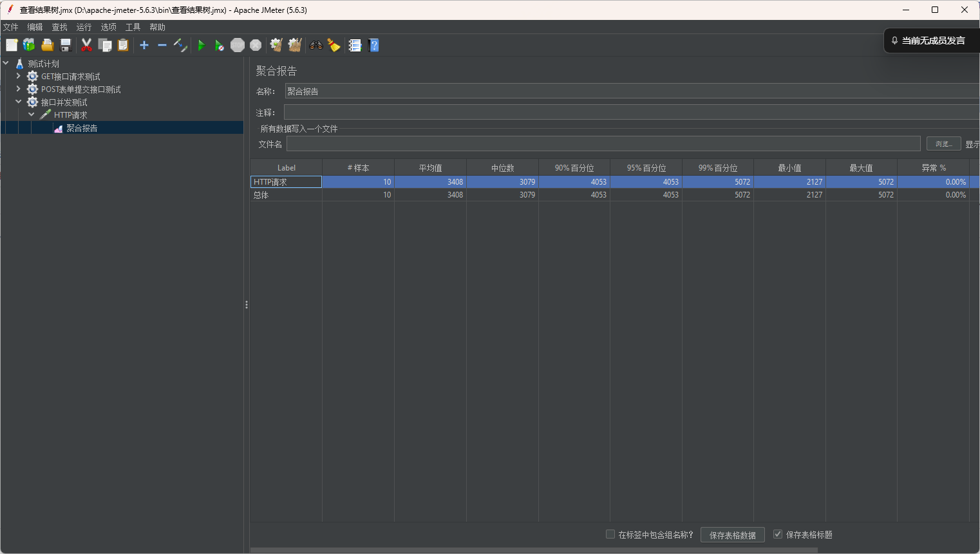The width and height of the screenshot is (980, 554).
Task: Open the 选项 menu
Action: coord(108,27)
